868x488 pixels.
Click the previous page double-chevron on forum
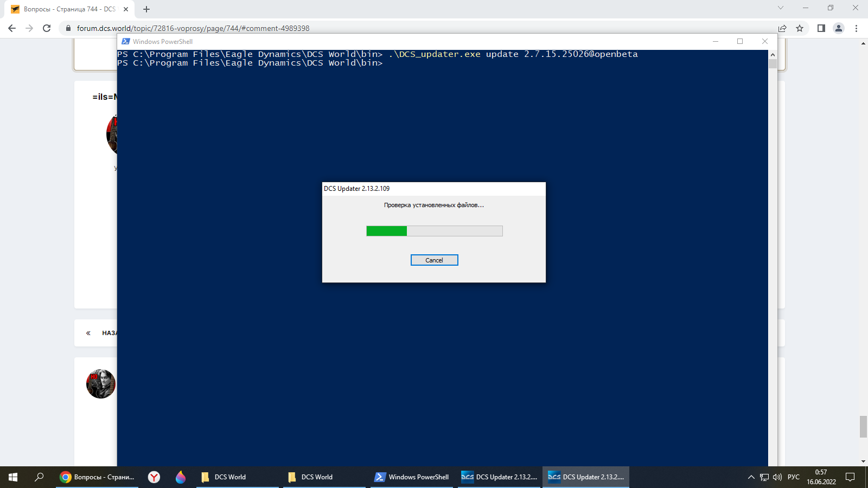[x=88, y=333]
